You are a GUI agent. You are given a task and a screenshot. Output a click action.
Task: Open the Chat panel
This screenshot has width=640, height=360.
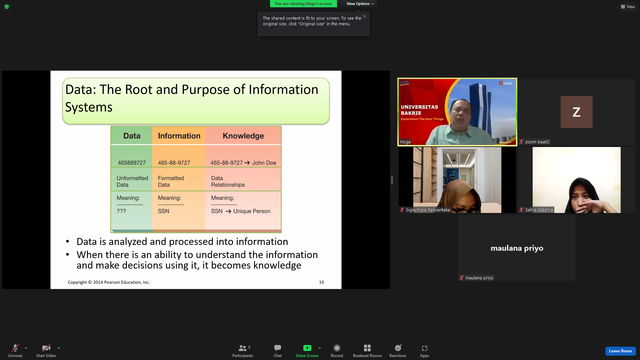click(x=278, y=350)
